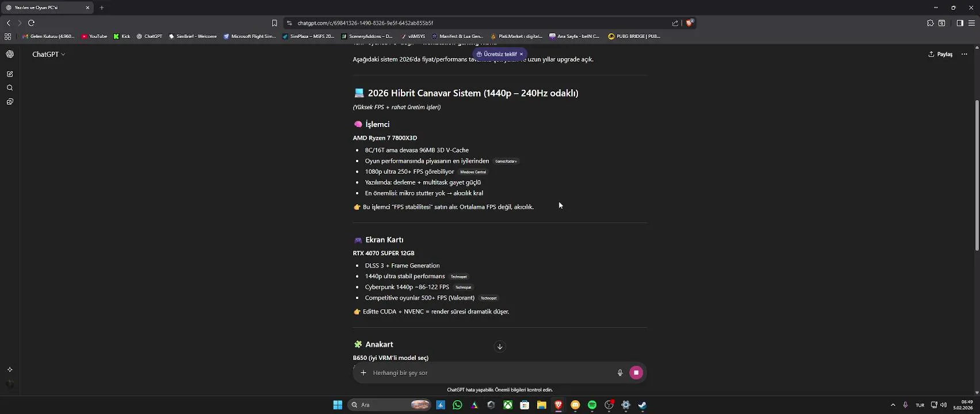Open WhatsApp from the taskbar

[x=457, y=405]
